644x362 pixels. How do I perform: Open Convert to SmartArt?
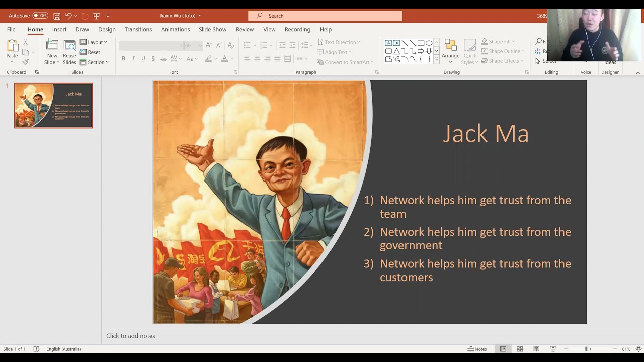pos(346,62)
